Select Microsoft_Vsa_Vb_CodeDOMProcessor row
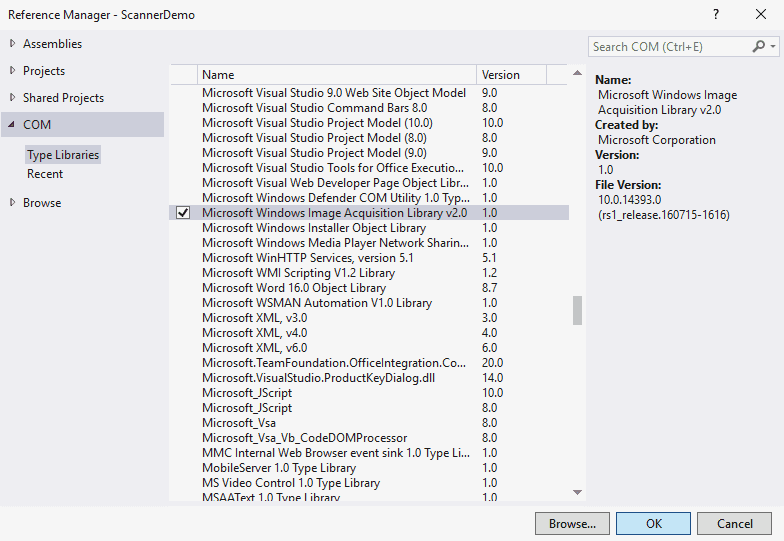Viewport: 784px width, 541px height. 369,438
